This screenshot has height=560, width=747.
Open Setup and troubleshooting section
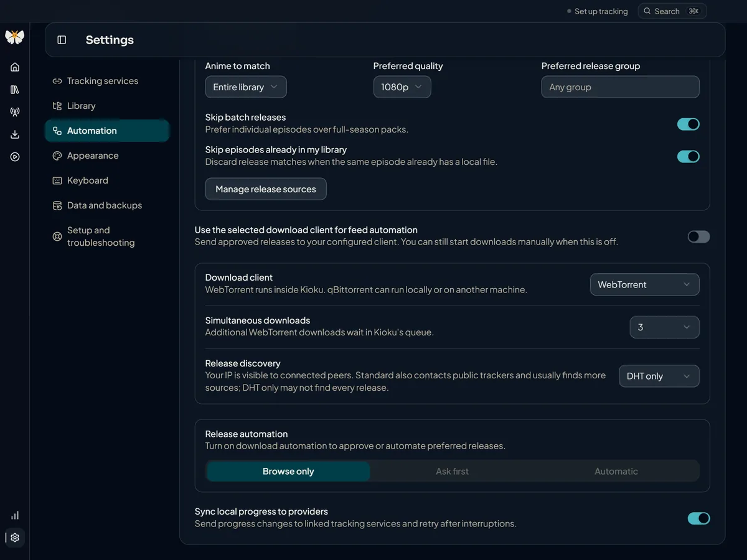click(x=107, y=236)
